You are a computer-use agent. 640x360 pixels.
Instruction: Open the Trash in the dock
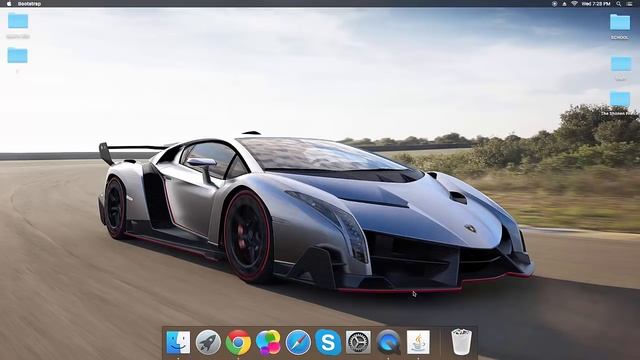[462, 342]
